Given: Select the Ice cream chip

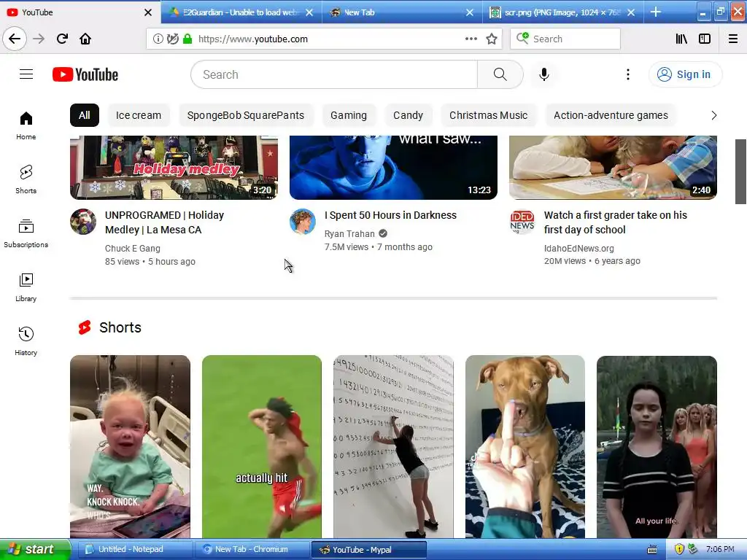Looking at the screenshot, I should [139, 115].
